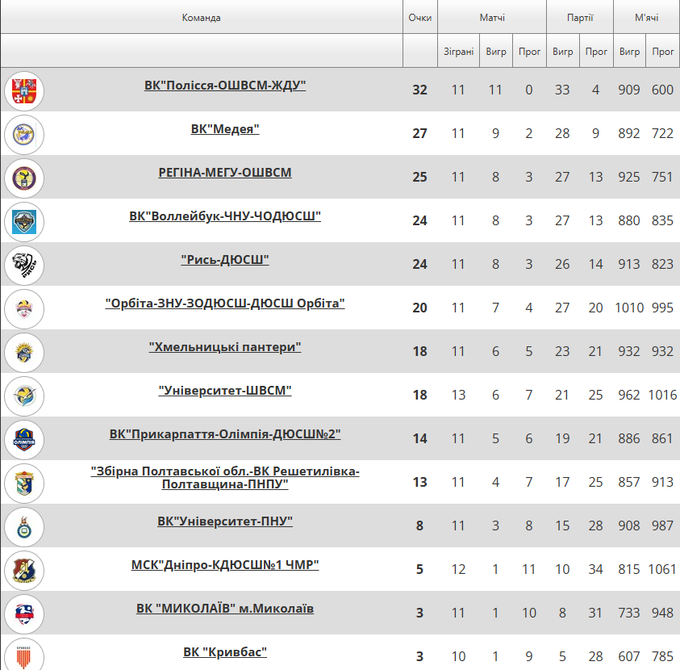Click the ВК"Прикарпаття-Олімпія-ДЮСШ№2" logo
Image resolution: width=680 pixels, height=670 pixels.
pyautogui.click(x=24, y=439)
